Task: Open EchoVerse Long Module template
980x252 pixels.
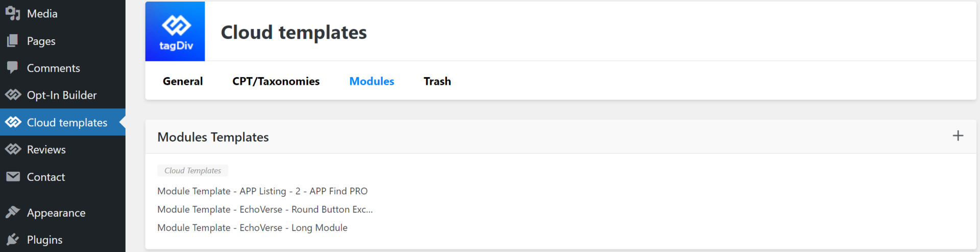Action: tap(252, 228)
